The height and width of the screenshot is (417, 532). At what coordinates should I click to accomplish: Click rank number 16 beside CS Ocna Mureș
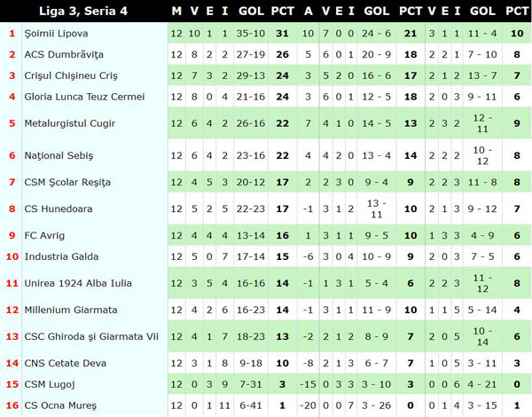12,405
